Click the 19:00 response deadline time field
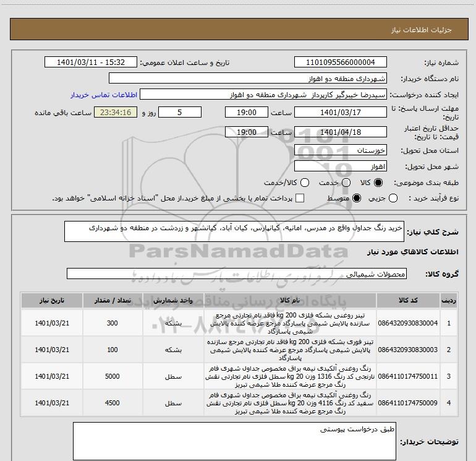Image resolution: width=476 pixels, height=461 pixels. (x=247, y=112)
